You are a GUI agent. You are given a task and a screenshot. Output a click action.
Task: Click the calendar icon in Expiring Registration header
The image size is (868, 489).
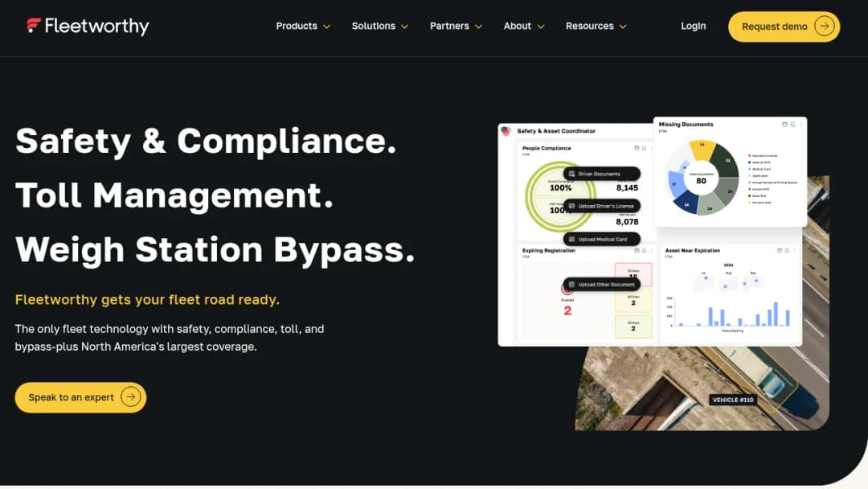tap(637, 251)
